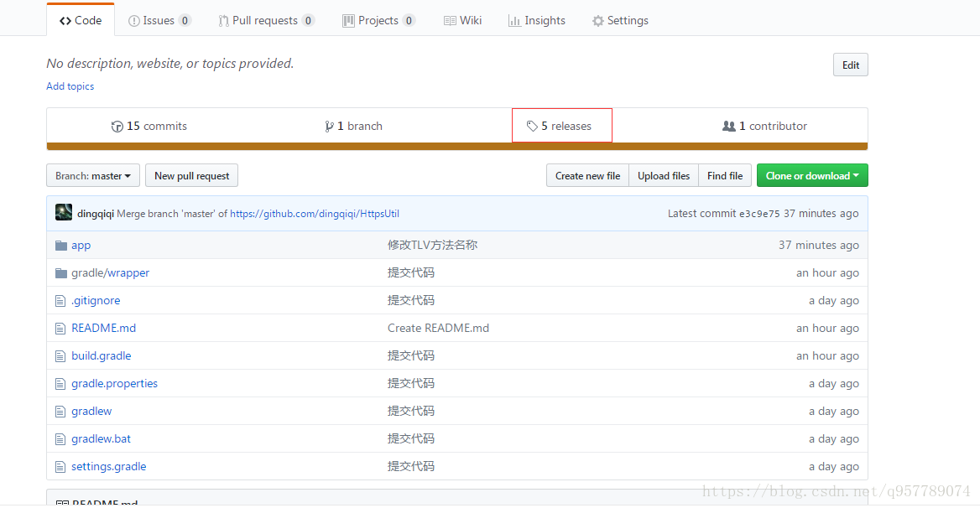Click the README.md file icon

(x=60, y=329)
